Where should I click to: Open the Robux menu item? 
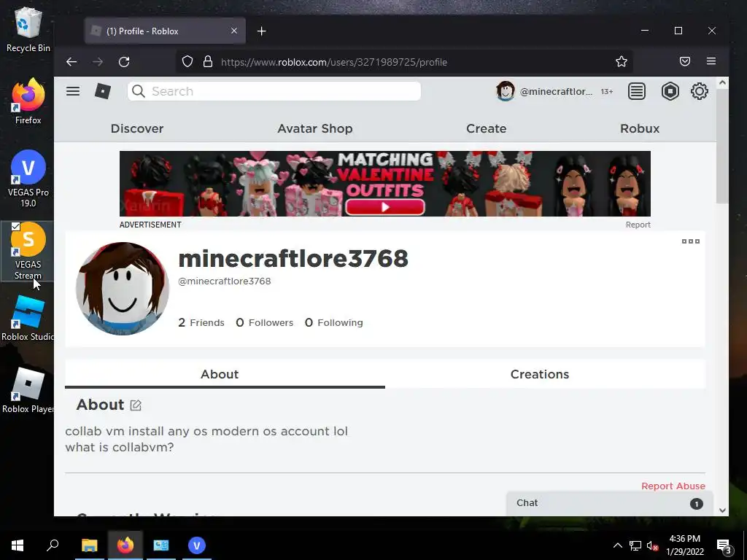coord(639,128)
